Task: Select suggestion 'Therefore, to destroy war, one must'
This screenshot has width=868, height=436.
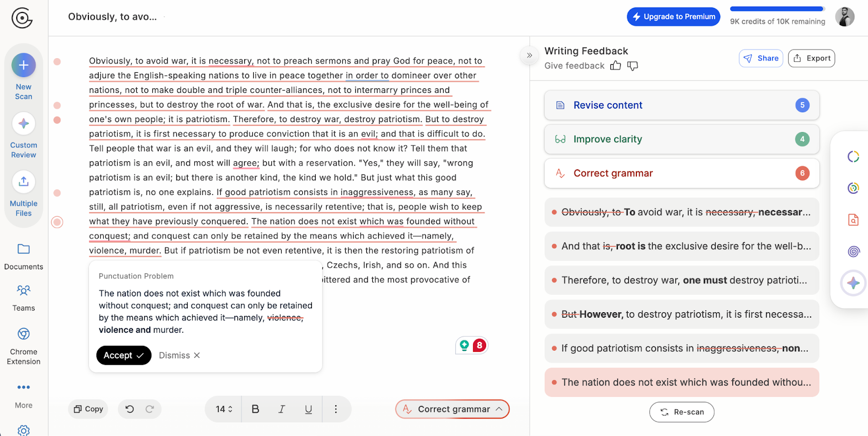Action: click(x=682, y=280)
